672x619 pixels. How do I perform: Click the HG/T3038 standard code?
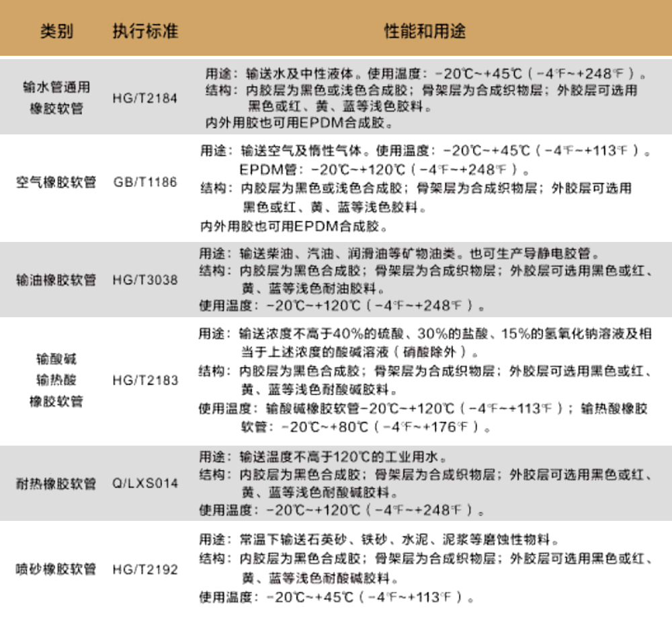145,280
